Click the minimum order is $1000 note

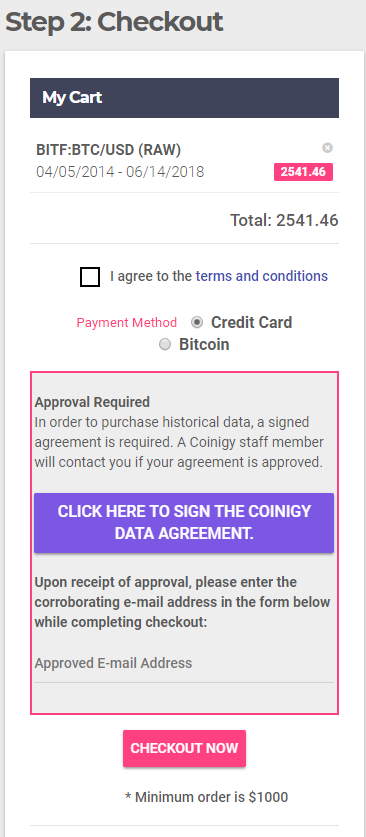(x=206, y=797)
